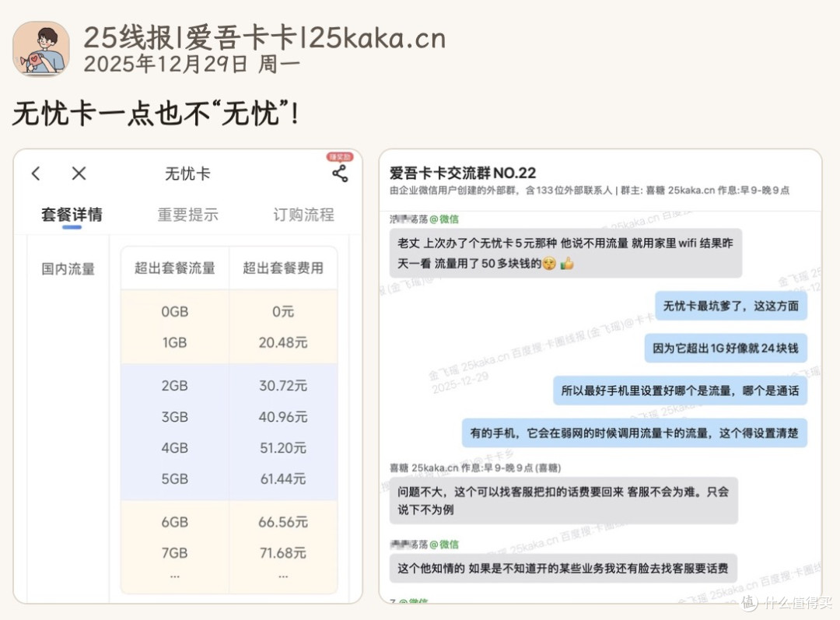Click the thumbs-up emoji in first message

pos(567,263)
